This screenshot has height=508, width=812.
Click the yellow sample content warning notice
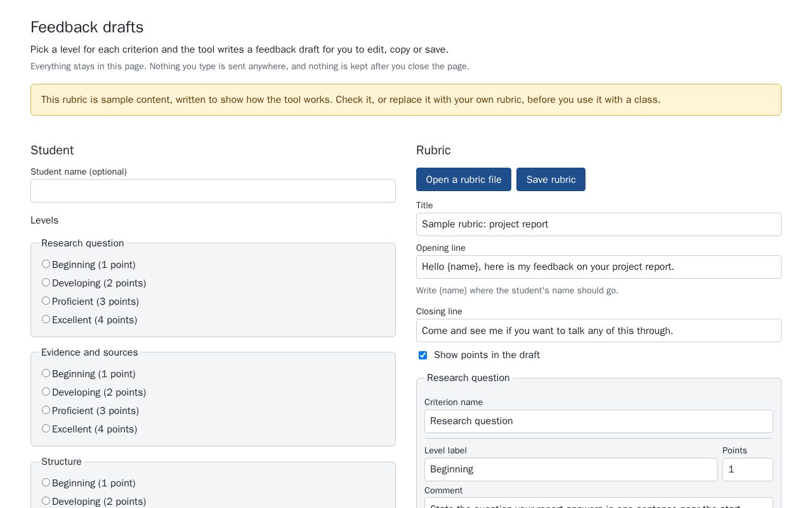point(406,100)
